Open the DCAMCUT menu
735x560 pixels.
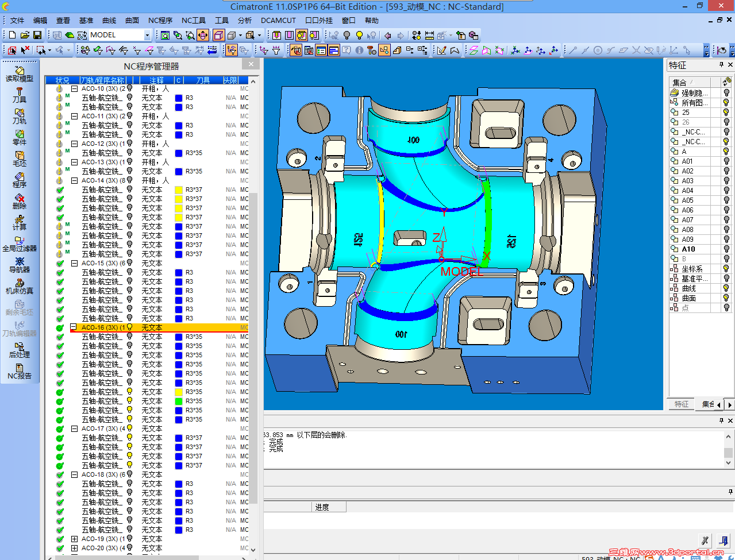pyautogui.click(x=278, y=20)
